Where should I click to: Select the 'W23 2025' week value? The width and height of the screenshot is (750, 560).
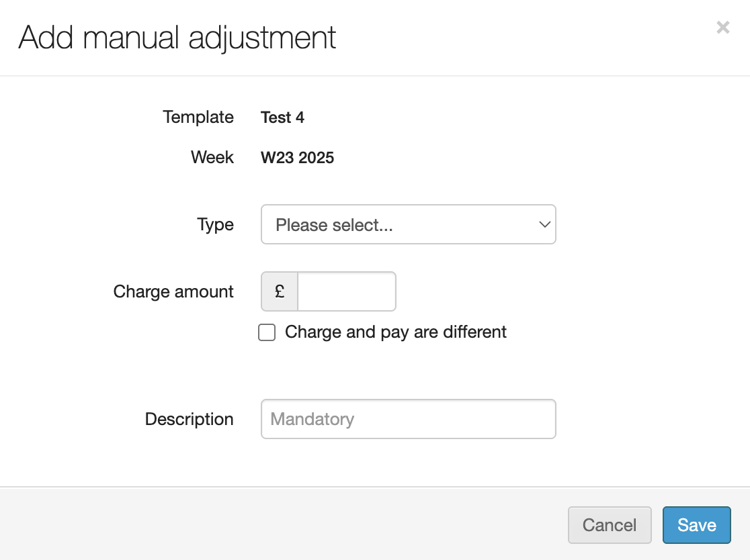pyautogui.click(x=297, y=158)
